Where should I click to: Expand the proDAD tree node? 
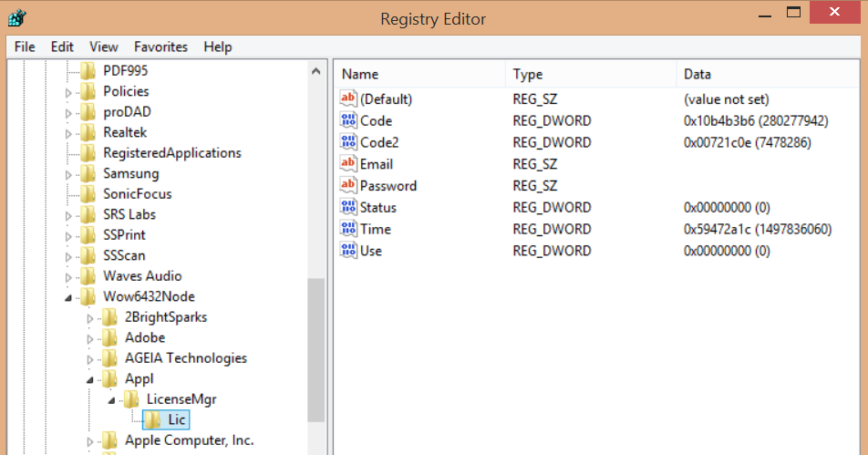coord(68,113)
